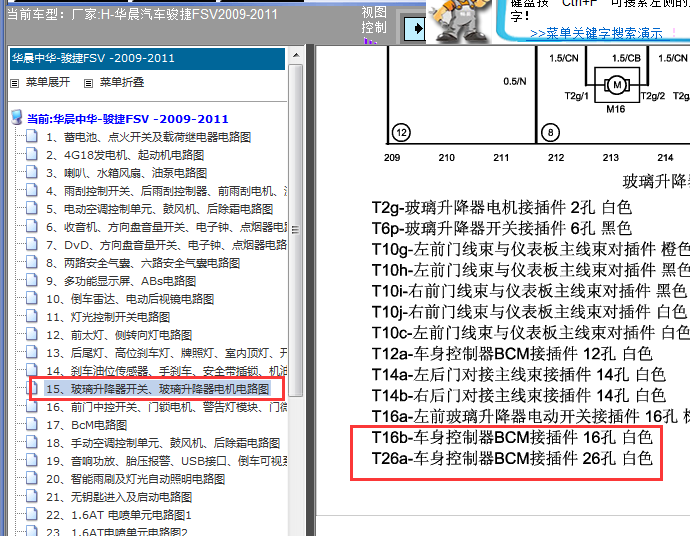Open 5、电动空调控制单元、鼓风机、后除霜电路图
The height and width of the screenshot is (536, 690).
tap(159, 209)
